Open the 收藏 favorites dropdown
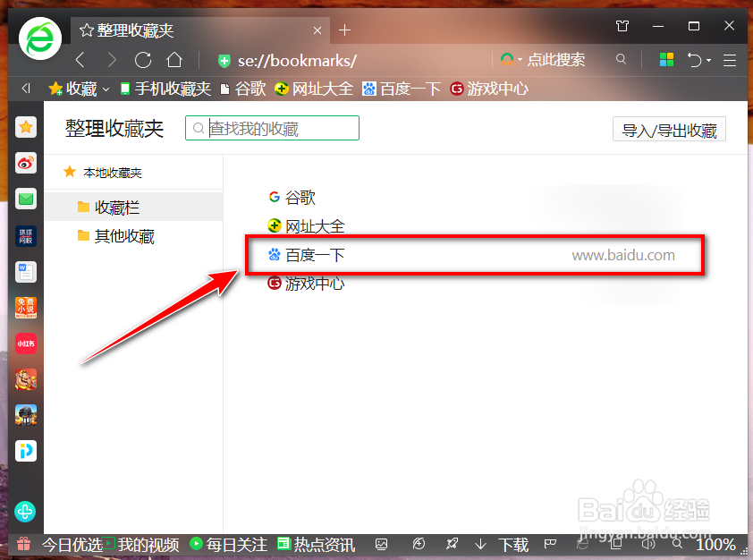The height and width of the screenshot is (560, 753). pyautogui.click(x=80, y=89)
